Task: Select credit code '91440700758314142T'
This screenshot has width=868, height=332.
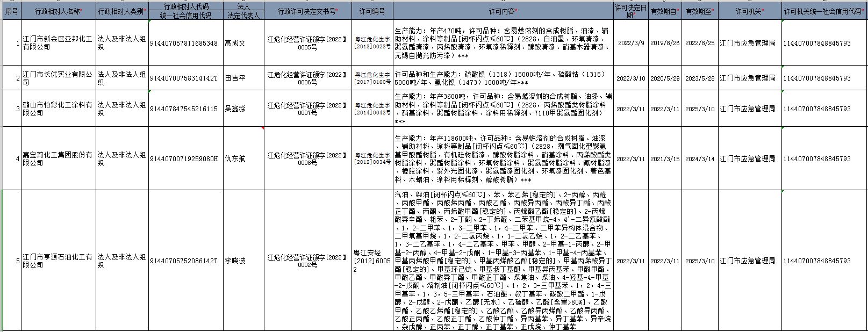Action: tap(186, 78)
